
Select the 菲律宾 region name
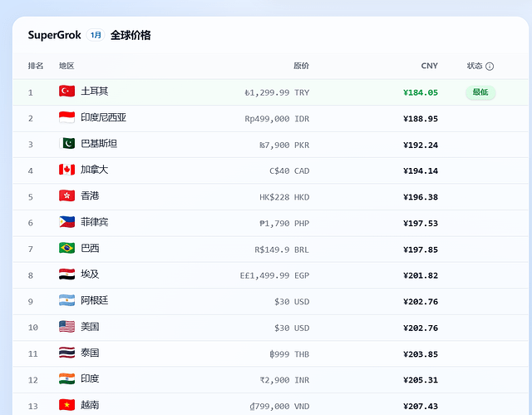click(x=94, y=222)
